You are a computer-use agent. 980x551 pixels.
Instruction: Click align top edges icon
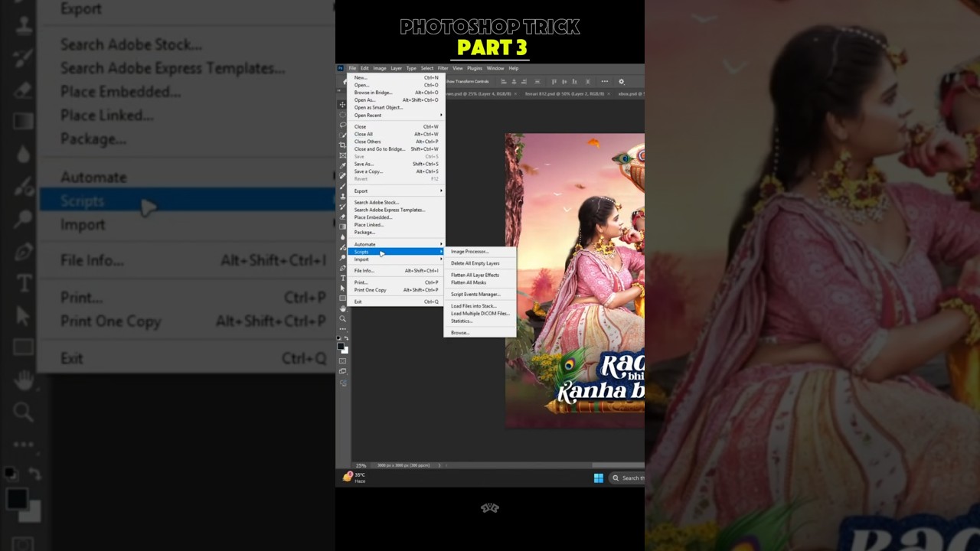[554, 81]
